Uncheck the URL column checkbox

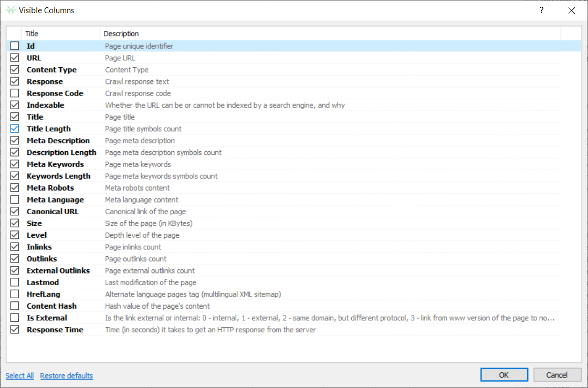tap(15, 58)
